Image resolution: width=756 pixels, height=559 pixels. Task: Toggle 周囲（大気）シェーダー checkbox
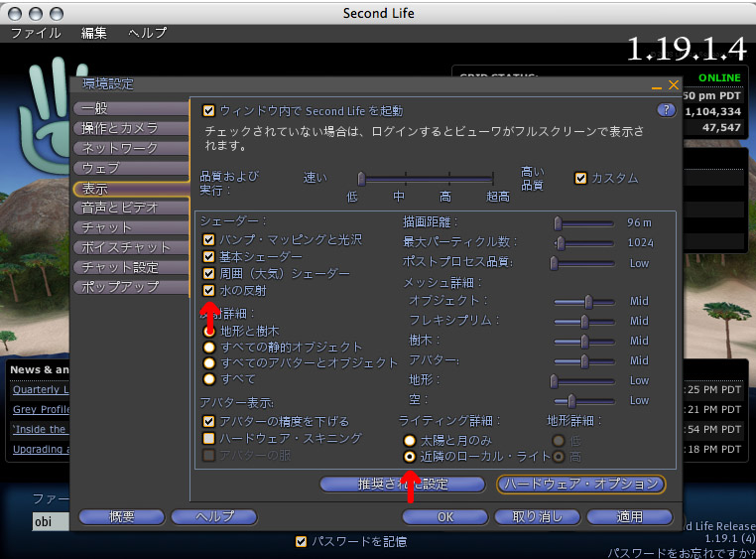pyautogui.click(x=208, y=273)
